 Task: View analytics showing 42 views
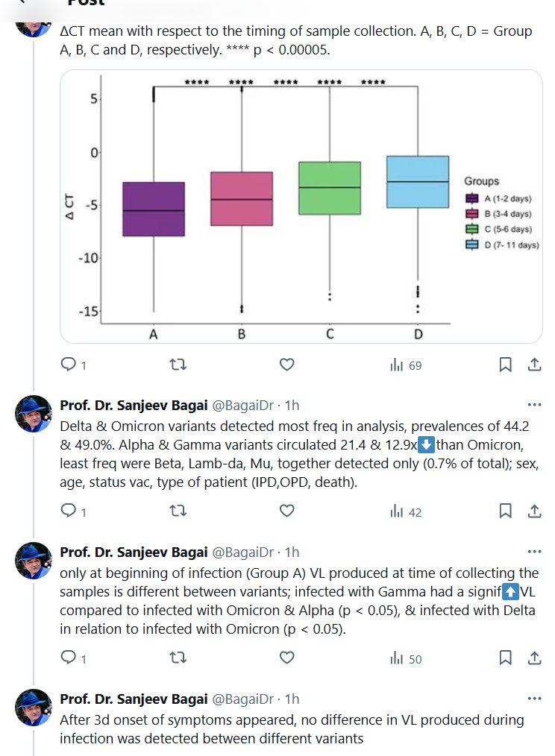click(406, 512)
